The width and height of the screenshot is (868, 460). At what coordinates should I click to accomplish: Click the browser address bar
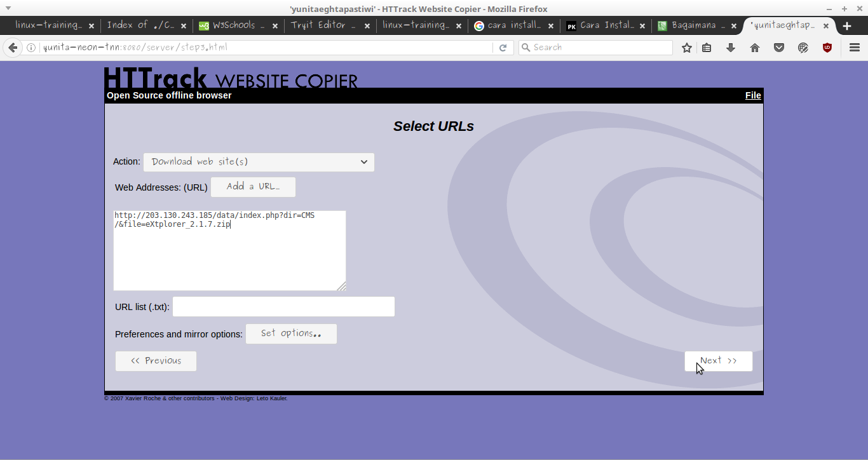(x=267, y=48)
